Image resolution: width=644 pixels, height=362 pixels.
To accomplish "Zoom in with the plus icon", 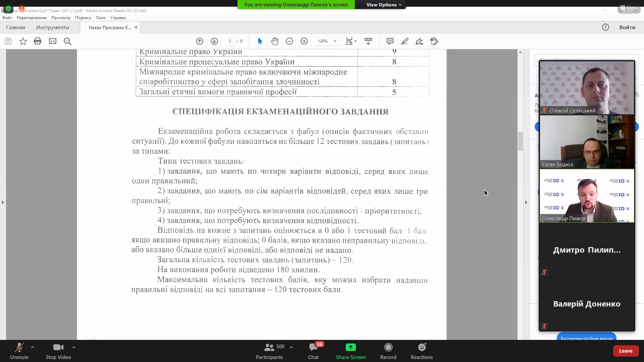I will [304, 41].
